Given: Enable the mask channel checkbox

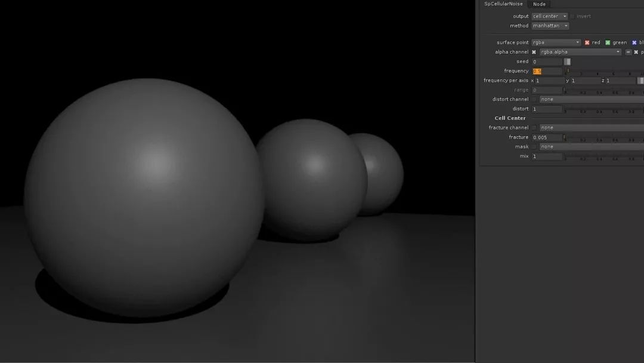Looking at the screenshot, I should [x=534, y=147].
